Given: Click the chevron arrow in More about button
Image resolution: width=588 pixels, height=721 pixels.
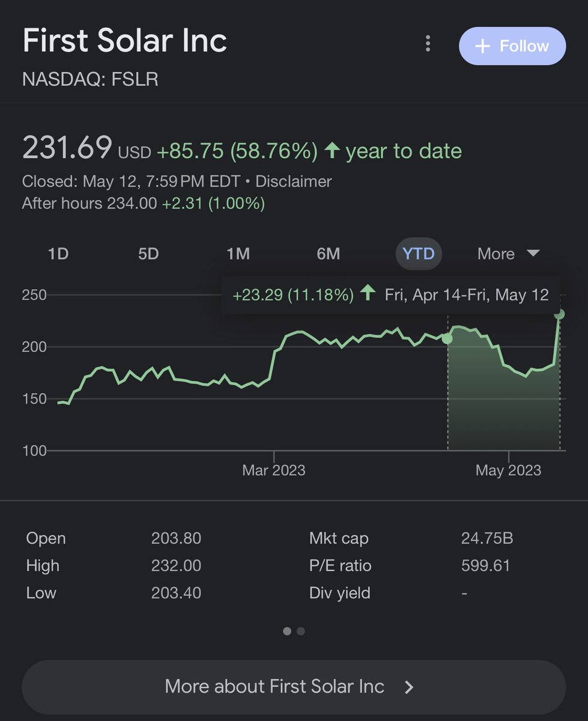Looking at the screenshot, I should click(x=409, y=687).
